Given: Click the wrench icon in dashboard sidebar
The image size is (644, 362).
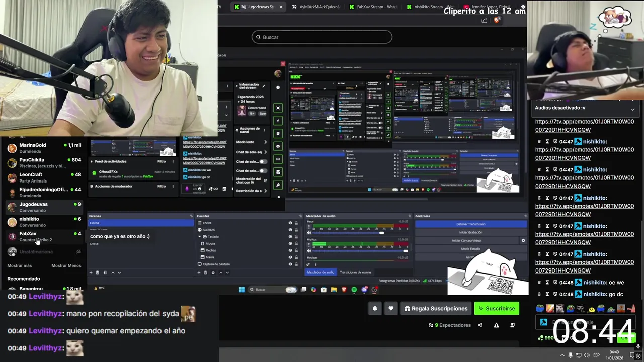Looking at the screenshot, I should point(278,185).
